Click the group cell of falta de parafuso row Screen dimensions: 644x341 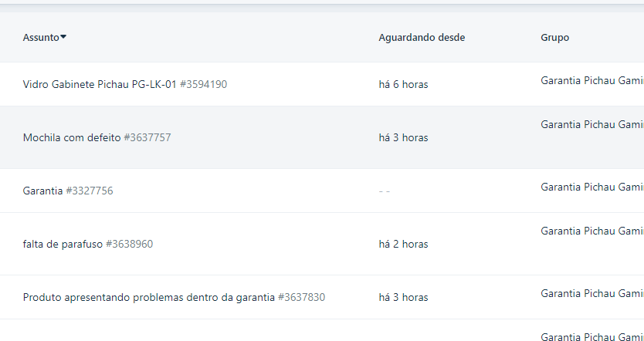point(592,231)
